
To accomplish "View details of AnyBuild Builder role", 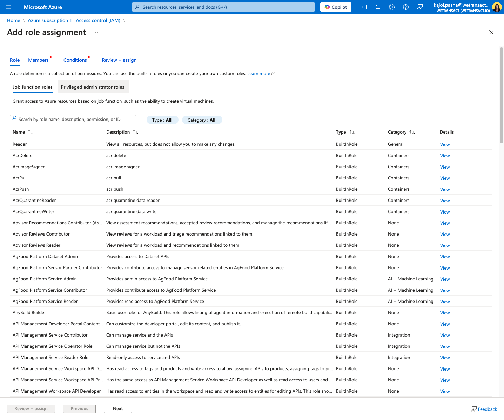I will pyautogui.click(x=445, y=313).
